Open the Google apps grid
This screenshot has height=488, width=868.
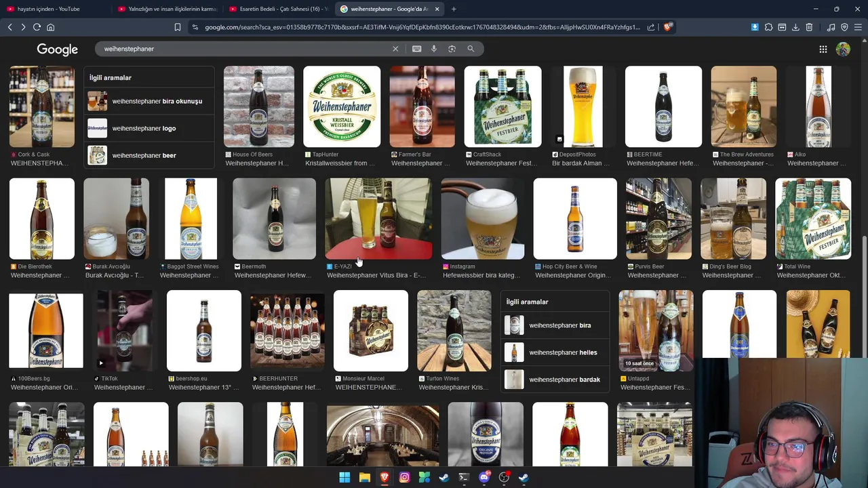(823, 49)
